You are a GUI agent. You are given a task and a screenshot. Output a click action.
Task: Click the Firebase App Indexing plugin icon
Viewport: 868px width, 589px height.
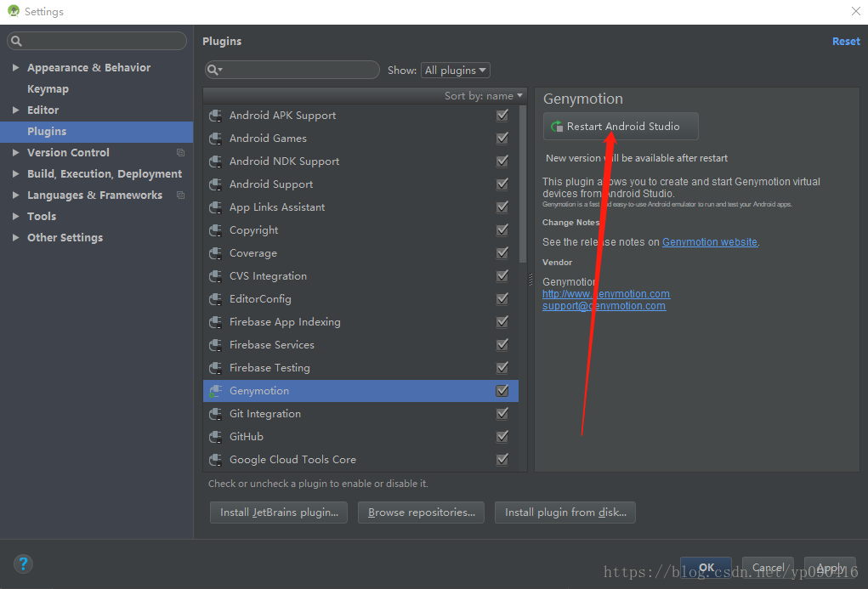(x=215, y=322)
